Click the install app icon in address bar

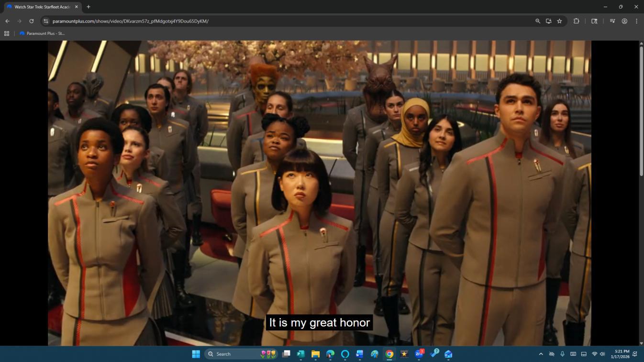(548, 21)
